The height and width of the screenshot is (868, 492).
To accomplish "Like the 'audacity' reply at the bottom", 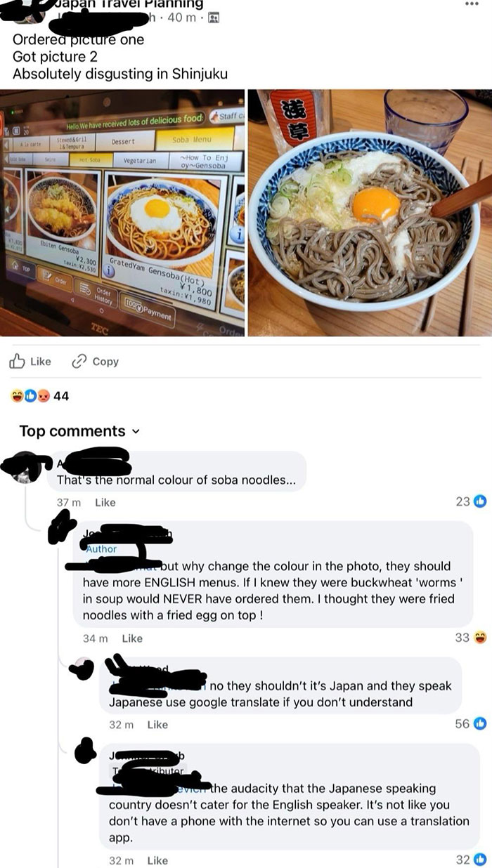I will (157, 860).
